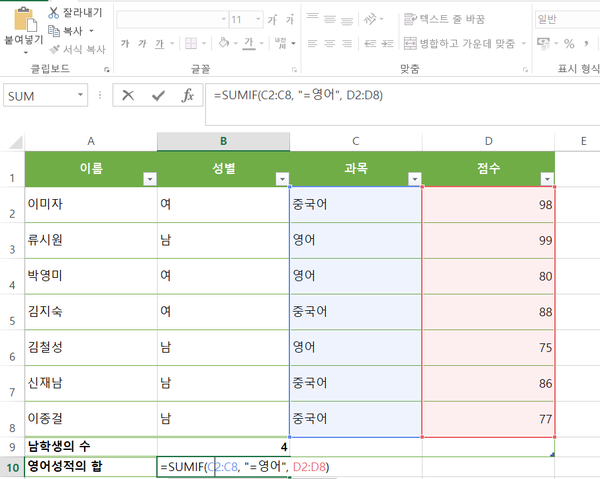Align text to the right
The image size is (600, 479).
click(x=347, y=44)
